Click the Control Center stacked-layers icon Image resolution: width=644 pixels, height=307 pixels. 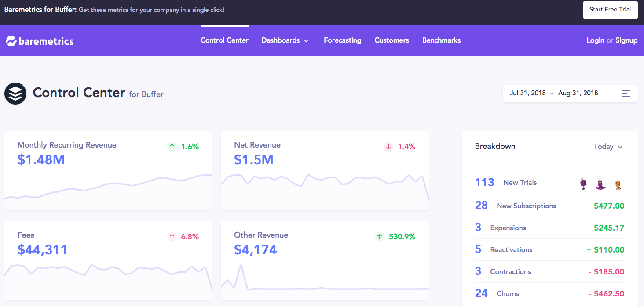click(x=15, y=93)
